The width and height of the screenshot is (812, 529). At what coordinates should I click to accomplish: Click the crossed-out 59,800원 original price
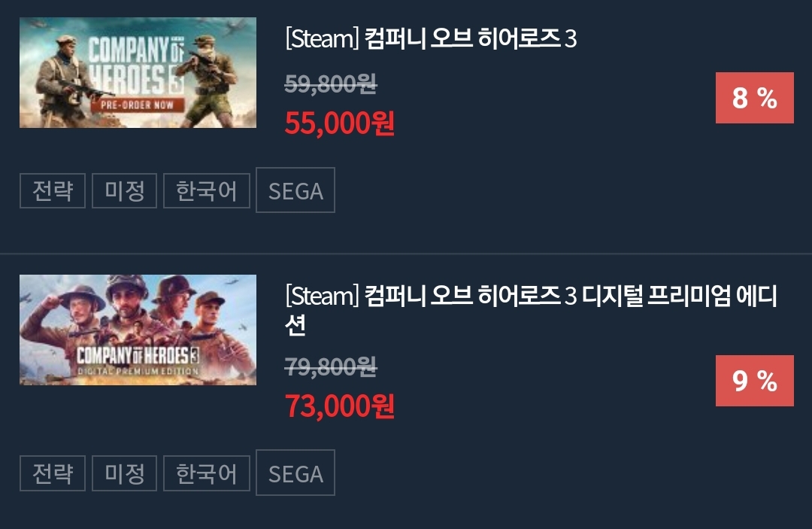tap(331, 84)
